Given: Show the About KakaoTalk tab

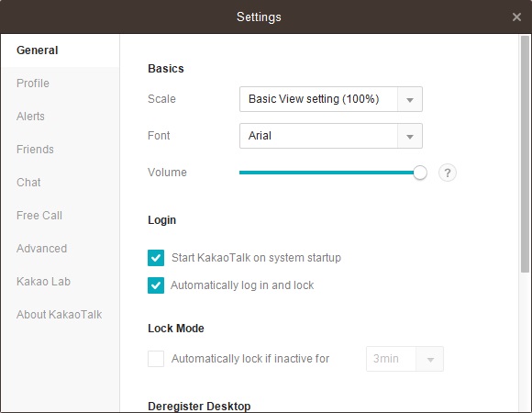Looking at the screenshot, I should (x=60, y=315).
